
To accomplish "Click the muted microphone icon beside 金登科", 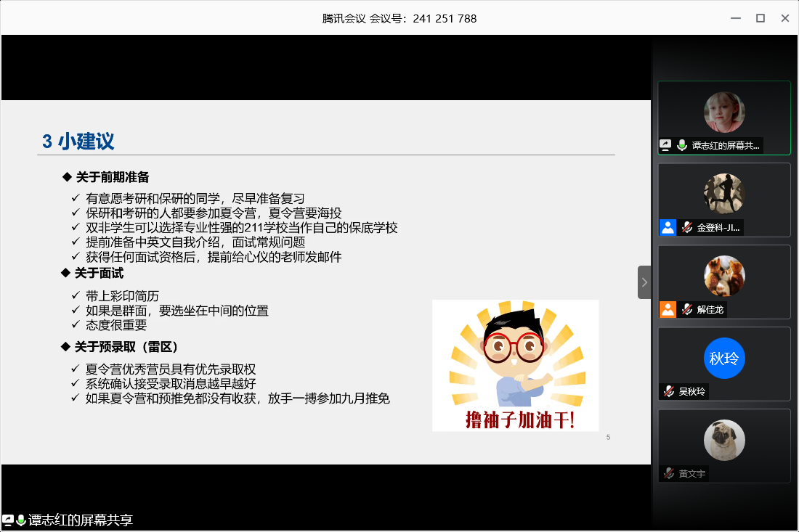I will (x=686, y=227).
